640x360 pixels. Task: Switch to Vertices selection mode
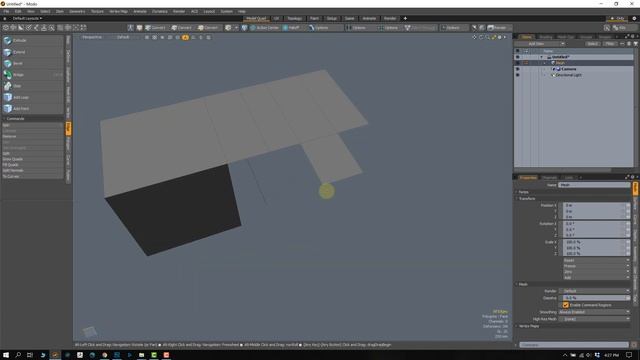click(155, 28)
